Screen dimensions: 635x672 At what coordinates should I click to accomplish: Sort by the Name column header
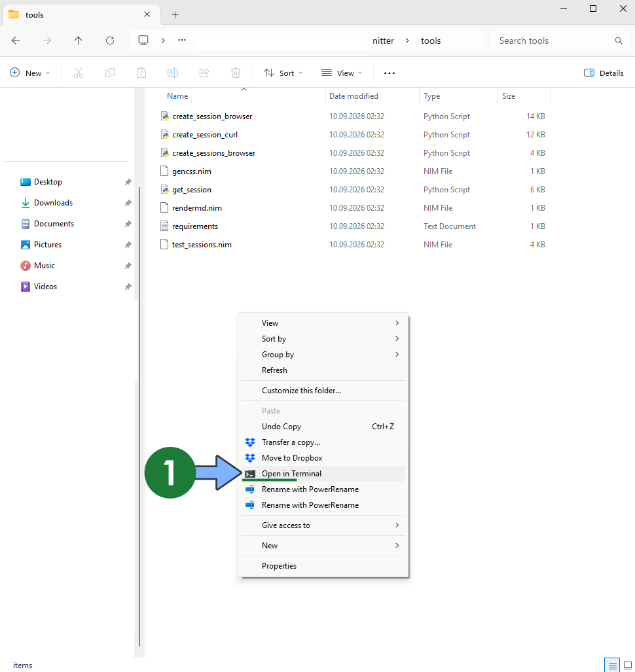(177, 96)
